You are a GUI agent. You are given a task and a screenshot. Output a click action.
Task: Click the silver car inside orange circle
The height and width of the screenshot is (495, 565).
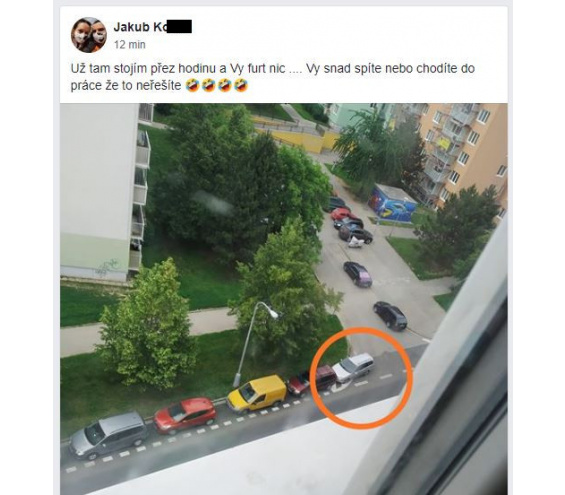[353, 367]
